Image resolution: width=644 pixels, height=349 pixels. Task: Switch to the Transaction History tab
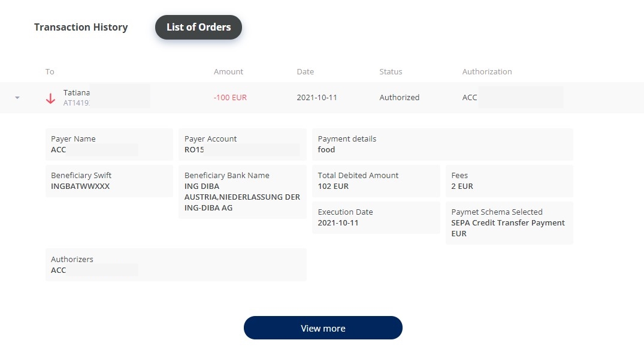(x=81, y=28)
